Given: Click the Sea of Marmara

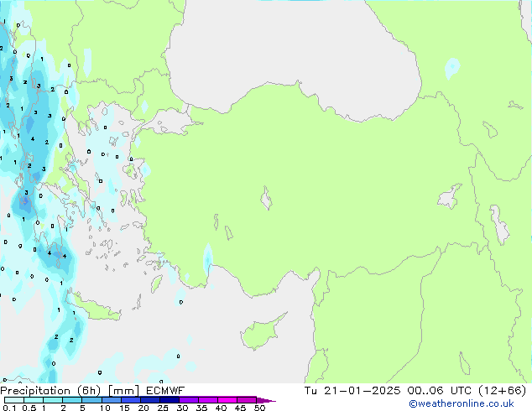Looking at the screenshot, I should (x=172, y=126).
